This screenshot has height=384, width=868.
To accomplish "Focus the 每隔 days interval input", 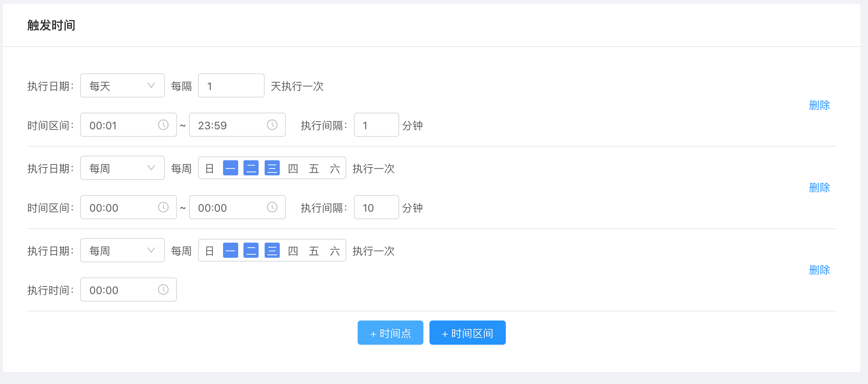I will click(x=231, y=86).
